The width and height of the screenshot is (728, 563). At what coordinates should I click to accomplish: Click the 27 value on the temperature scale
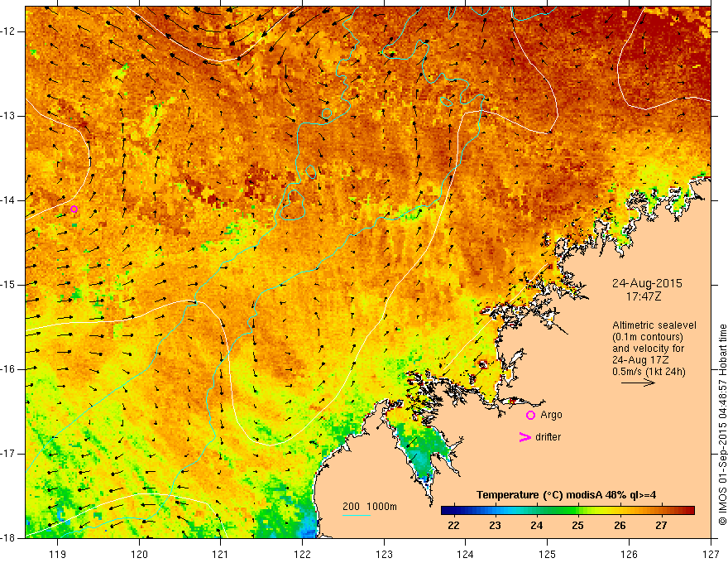pos(661,526)
